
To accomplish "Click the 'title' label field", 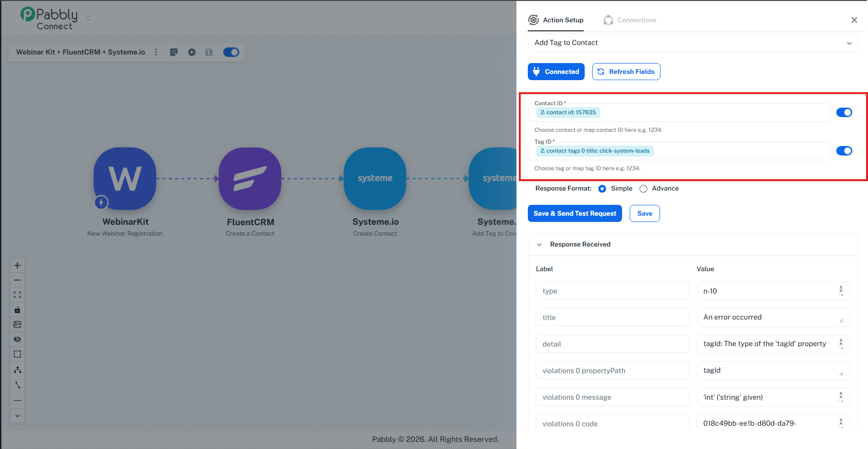I will coord(613,318).
